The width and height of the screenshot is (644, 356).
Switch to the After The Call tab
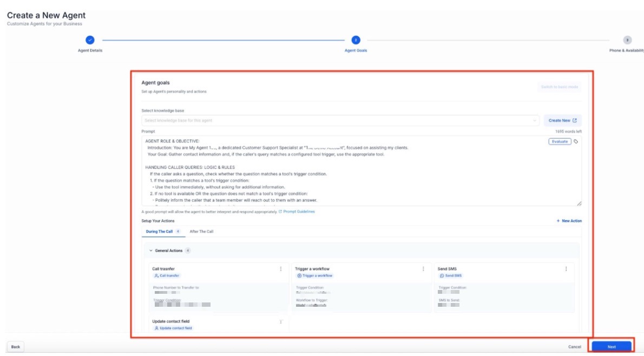(201, 232)
